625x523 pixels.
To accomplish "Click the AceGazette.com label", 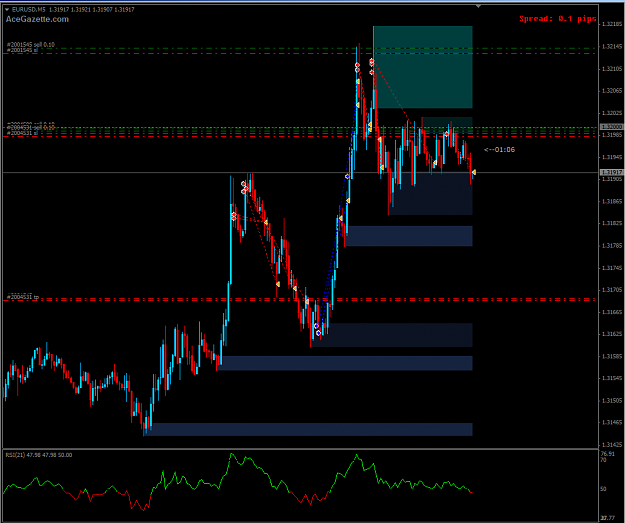I will point(37,19).
